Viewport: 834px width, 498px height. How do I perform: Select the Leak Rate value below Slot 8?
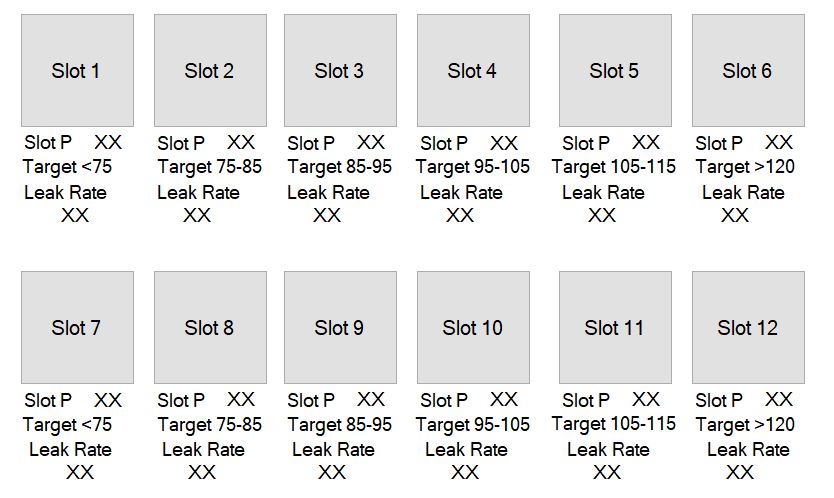click(202, 472)
